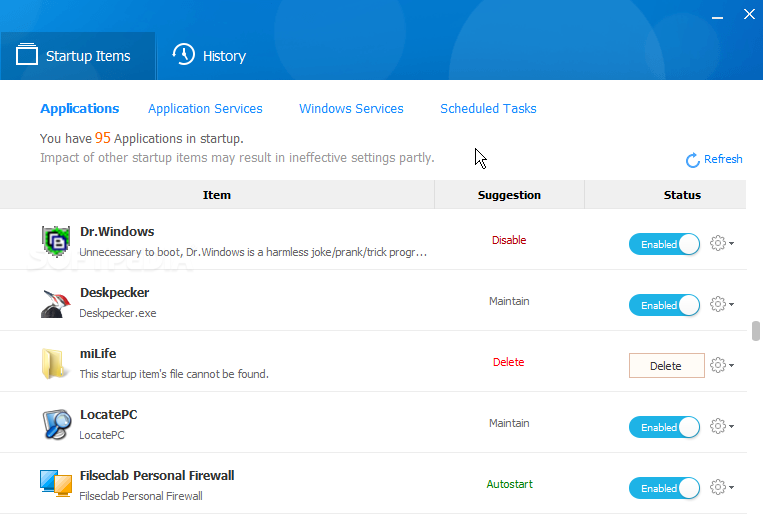Click the vertical scrollbar thumb

(x=756, y=331)
